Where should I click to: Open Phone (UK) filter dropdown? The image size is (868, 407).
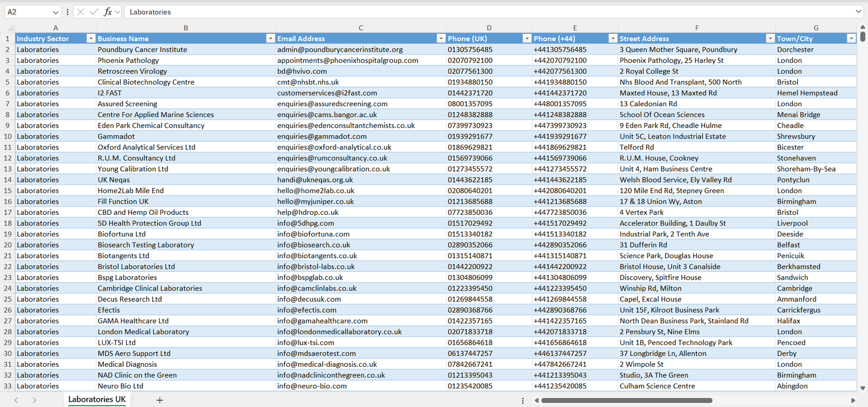(526, 38)
